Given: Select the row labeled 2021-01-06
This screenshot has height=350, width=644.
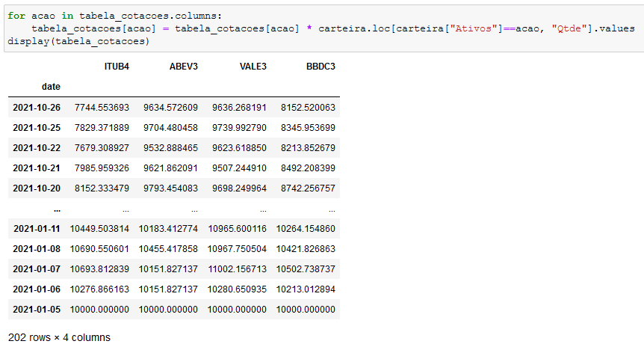Looking at the screenshot, I should pos(174,289).
